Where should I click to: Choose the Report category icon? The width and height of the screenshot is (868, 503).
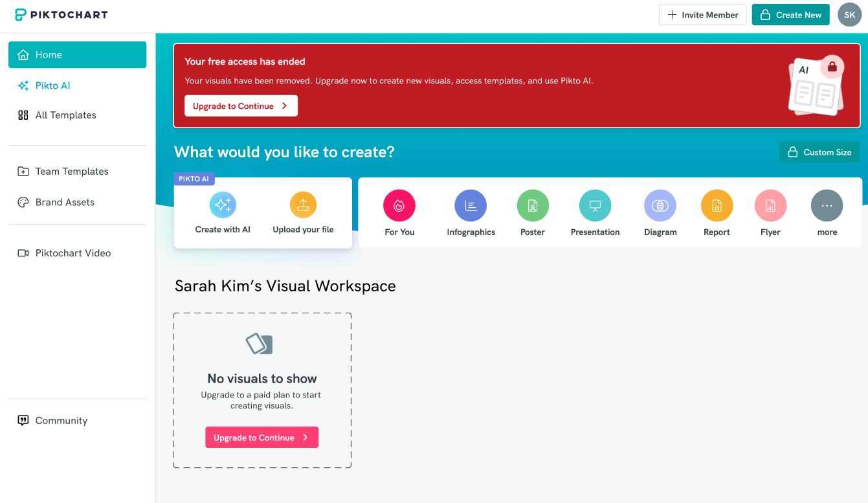717,206
